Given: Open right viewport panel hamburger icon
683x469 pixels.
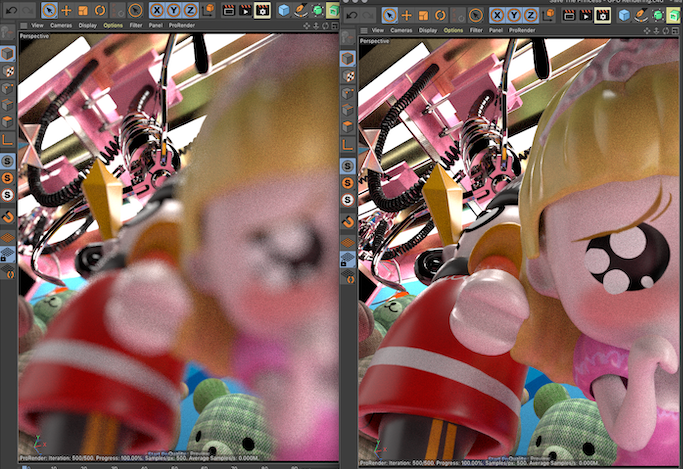Looking at the screenshot, I should [364, 30].
